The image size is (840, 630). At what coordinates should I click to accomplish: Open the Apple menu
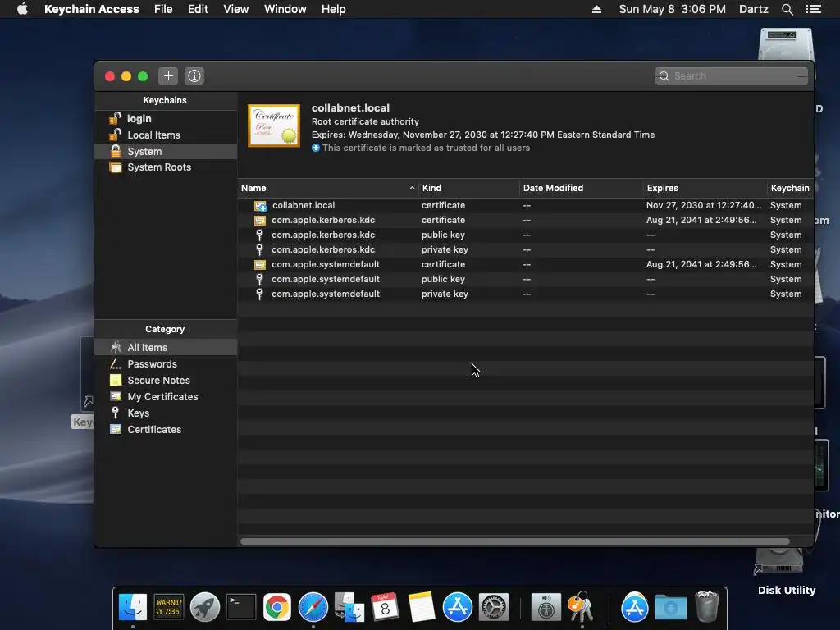(22, 9)
